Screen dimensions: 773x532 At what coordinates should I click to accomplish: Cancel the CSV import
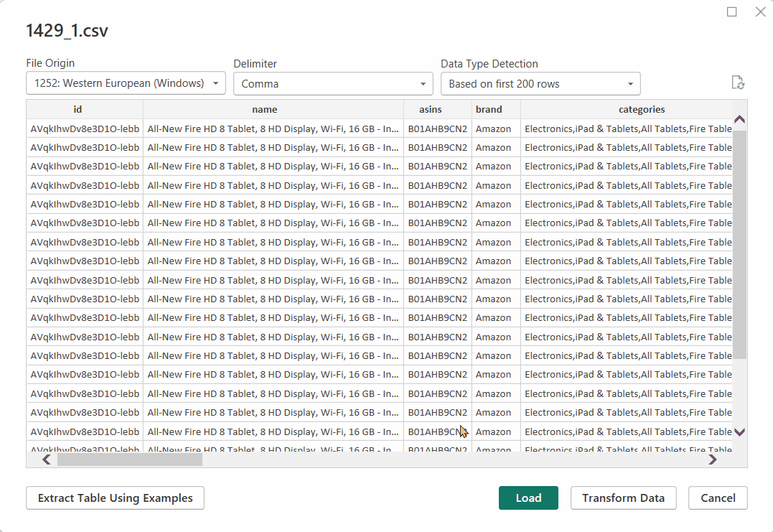tap(718, 498)
